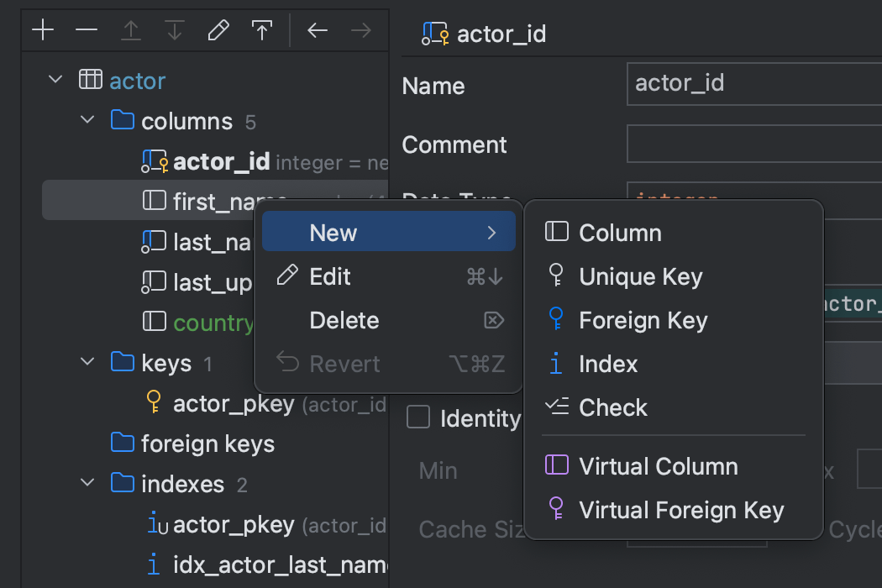Click the actor_id key icon in panel header
The image size is (882, 588).
[x=434, y=34]
